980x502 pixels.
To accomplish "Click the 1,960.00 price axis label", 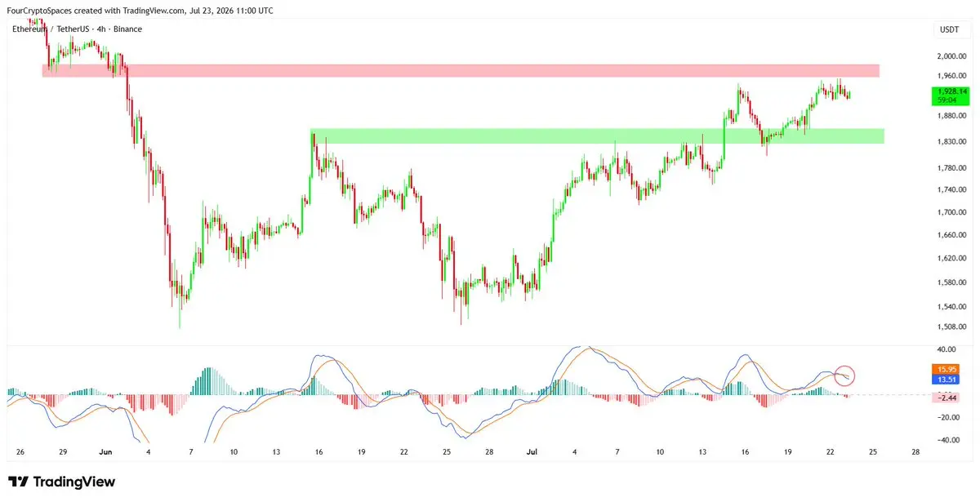I will (x=951, y=77).
